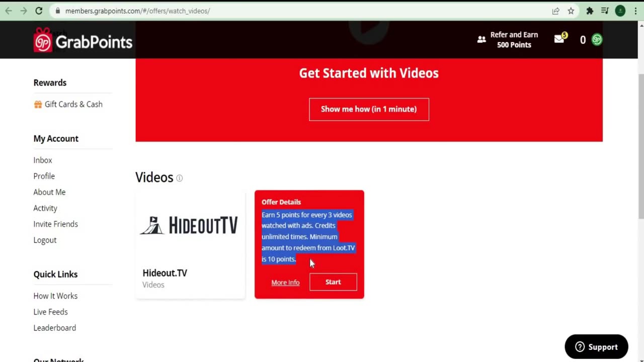
Task: Open How It Works quick link
Action: click(55, 296)
